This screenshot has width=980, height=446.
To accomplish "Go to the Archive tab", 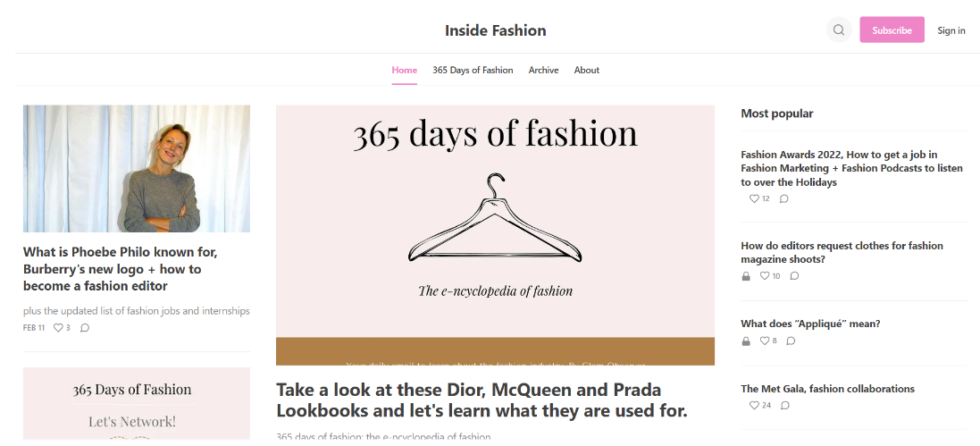I will (543, 70).
